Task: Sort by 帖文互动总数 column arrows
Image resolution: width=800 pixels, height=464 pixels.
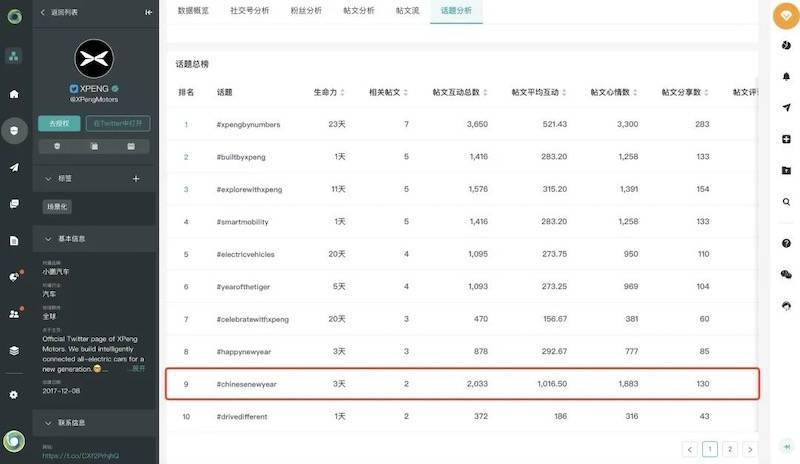Action: 485,92
